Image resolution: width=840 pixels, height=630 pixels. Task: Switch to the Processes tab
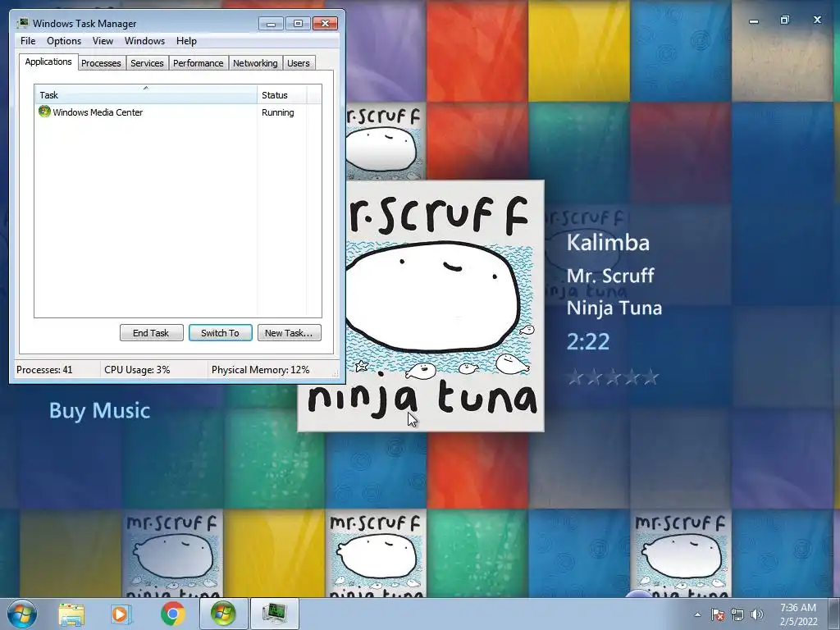tap(101, 63)
